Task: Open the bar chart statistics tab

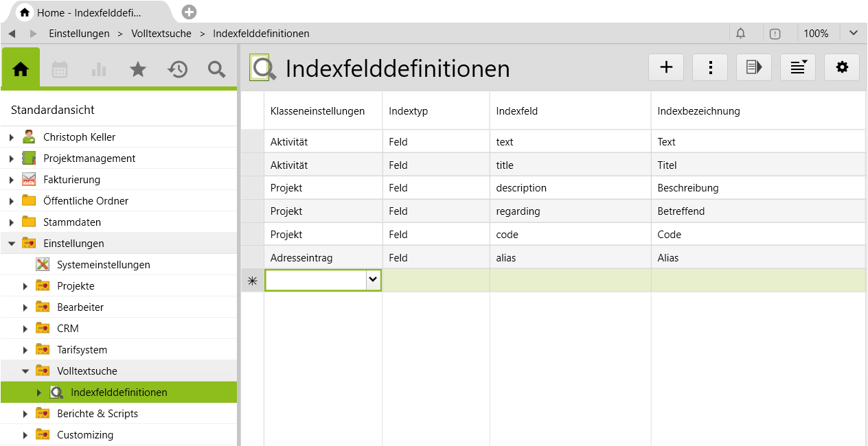Action: 99,69
